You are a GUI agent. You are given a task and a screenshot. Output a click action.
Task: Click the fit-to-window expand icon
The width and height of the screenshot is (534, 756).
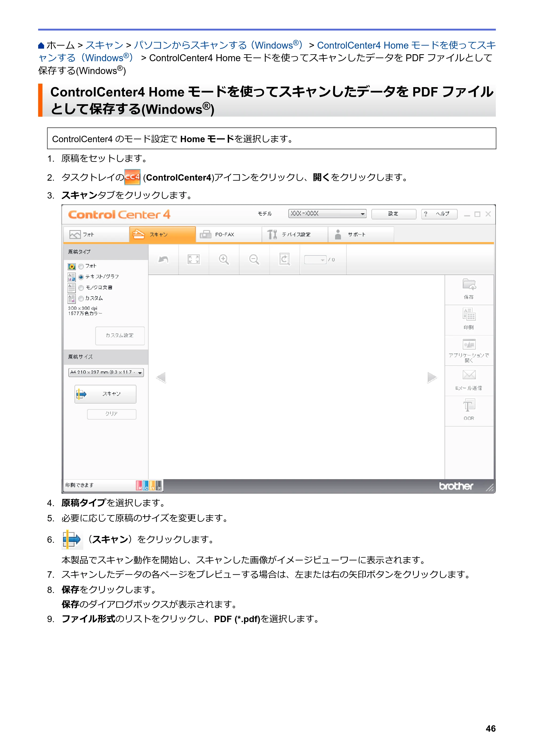[194, 259]
